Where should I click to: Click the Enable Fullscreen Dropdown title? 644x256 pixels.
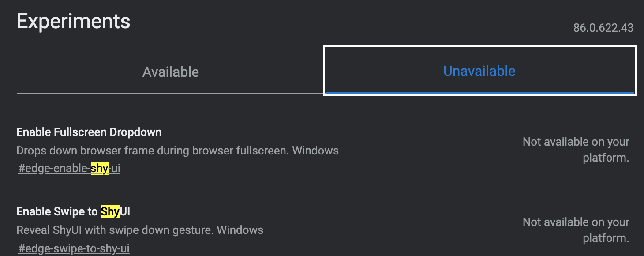[x=89, y=132]
